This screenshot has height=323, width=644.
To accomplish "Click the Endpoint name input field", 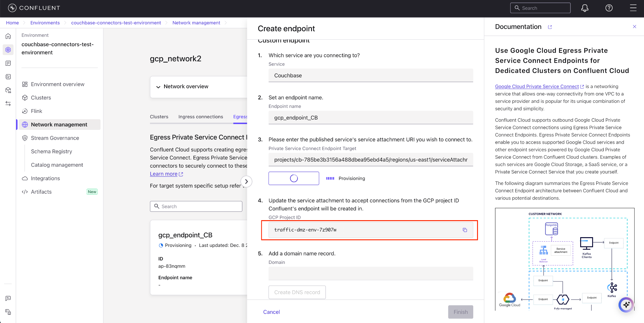I will point(370,118).
